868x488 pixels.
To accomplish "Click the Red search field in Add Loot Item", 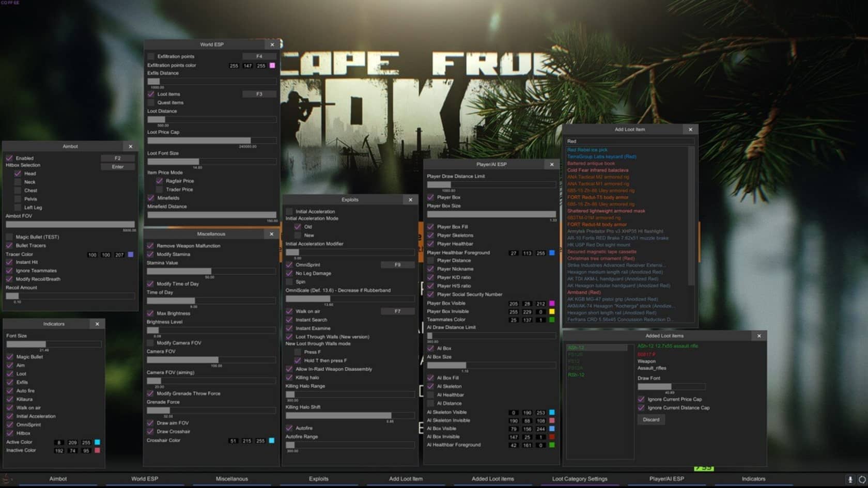I will (629, 141).
